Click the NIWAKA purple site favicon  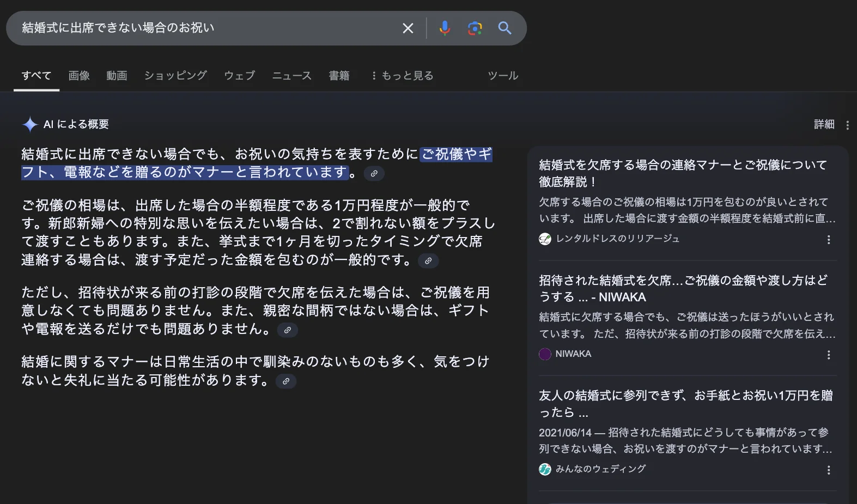click(x=545, y=354)
